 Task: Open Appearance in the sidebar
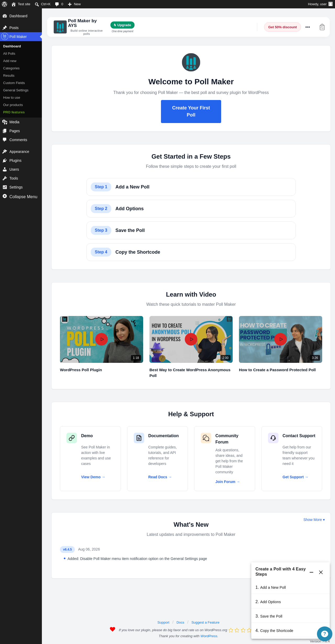(21, 152)
